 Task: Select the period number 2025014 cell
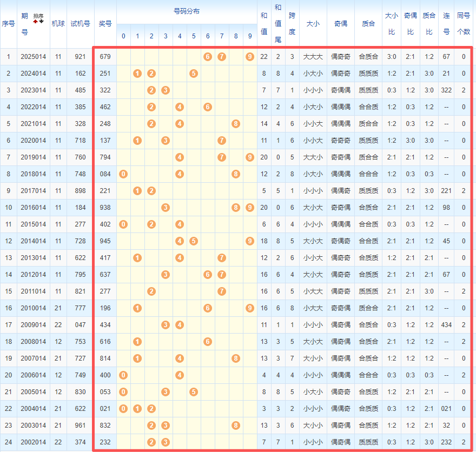[x=34, y=57]
